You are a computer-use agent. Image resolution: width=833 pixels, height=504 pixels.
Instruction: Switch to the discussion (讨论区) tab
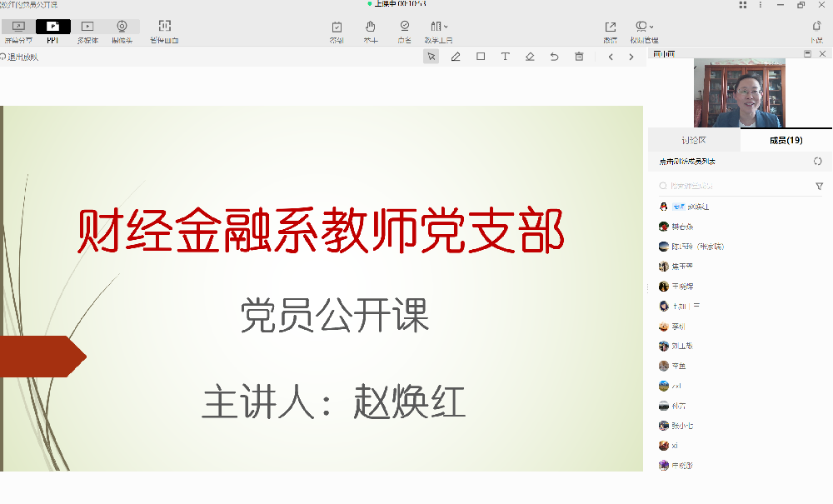pyautogui.click(x=694, y=140)
